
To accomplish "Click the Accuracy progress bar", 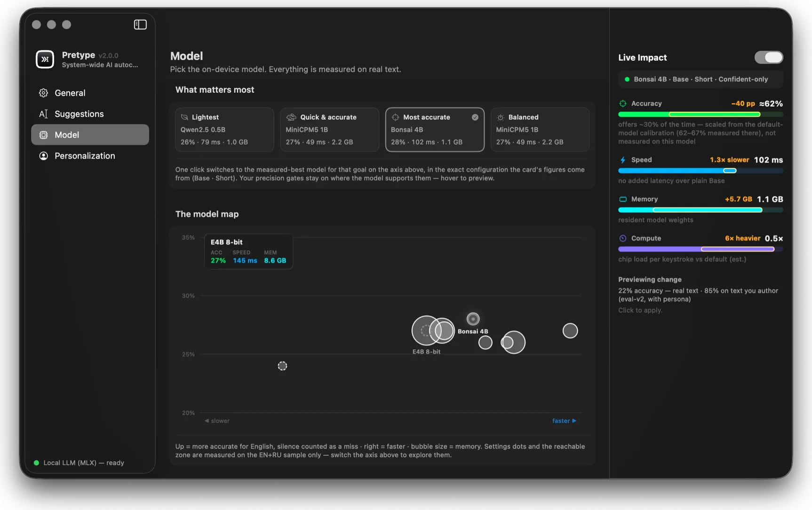I will [701, 114].
